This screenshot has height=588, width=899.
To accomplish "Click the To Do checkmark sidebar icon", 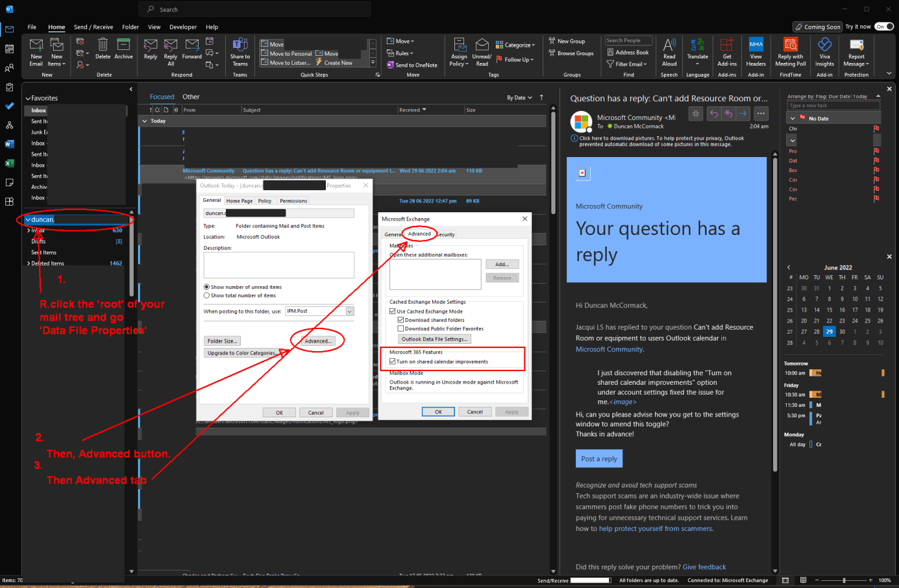I will (9, 106).
